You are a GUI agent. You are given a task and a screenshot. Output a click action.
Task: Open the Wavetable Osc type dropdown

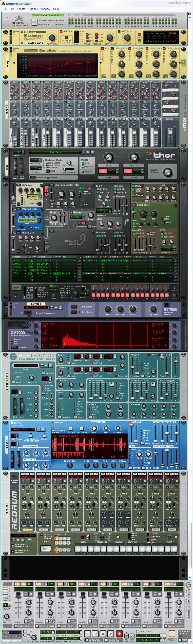(18, 209)
